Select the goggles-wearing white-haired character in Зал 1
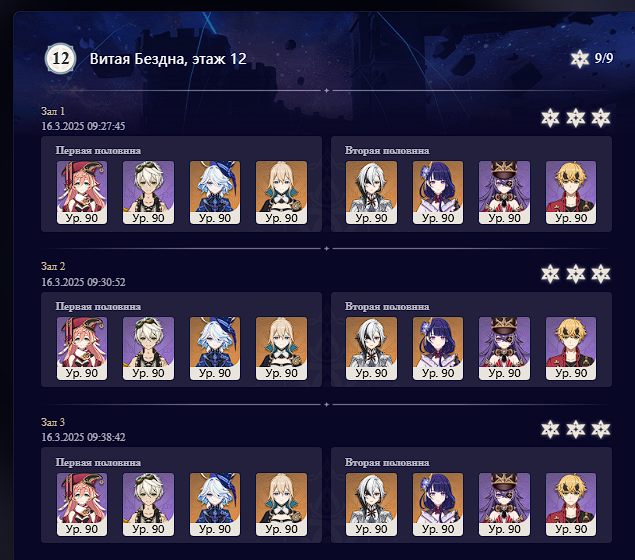 click(x=148, y=192)
